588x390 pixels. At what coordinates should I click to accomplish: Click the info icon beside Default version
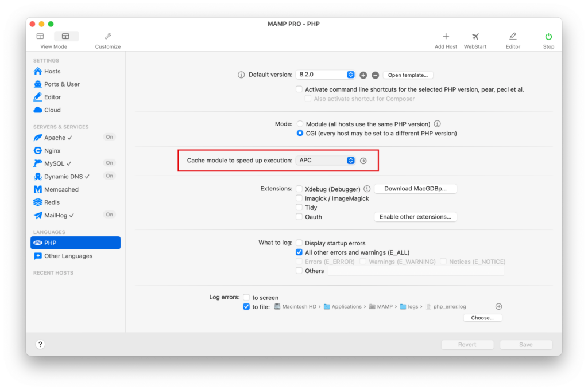[x=241, y=75]
